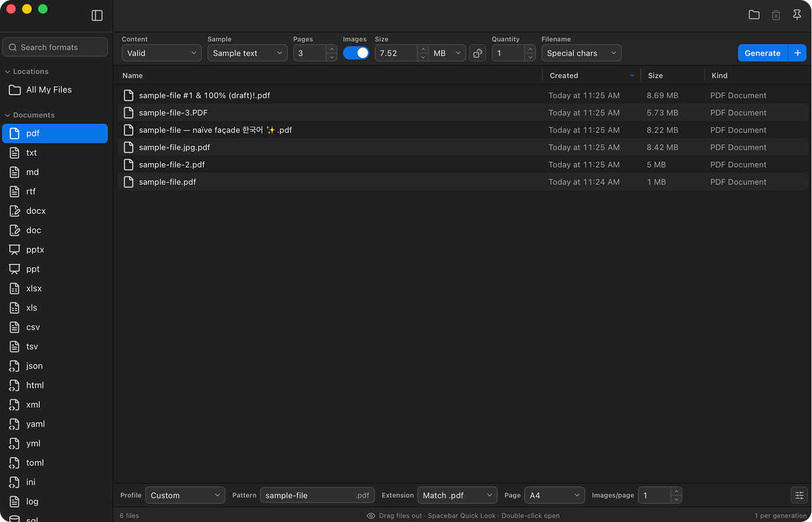The height and width of the screenshot is (522, 812).
Task: Click the Size 7.52 input field
Action: 396,53
